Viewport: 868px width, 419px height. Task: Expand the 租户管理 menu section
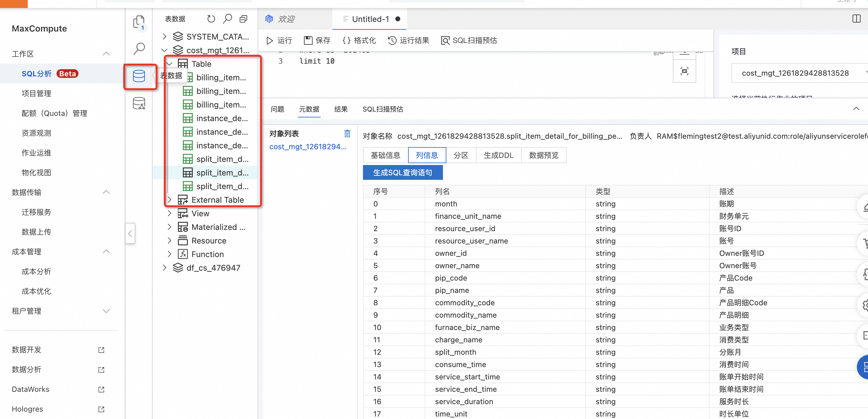click(x=106, y=311)
